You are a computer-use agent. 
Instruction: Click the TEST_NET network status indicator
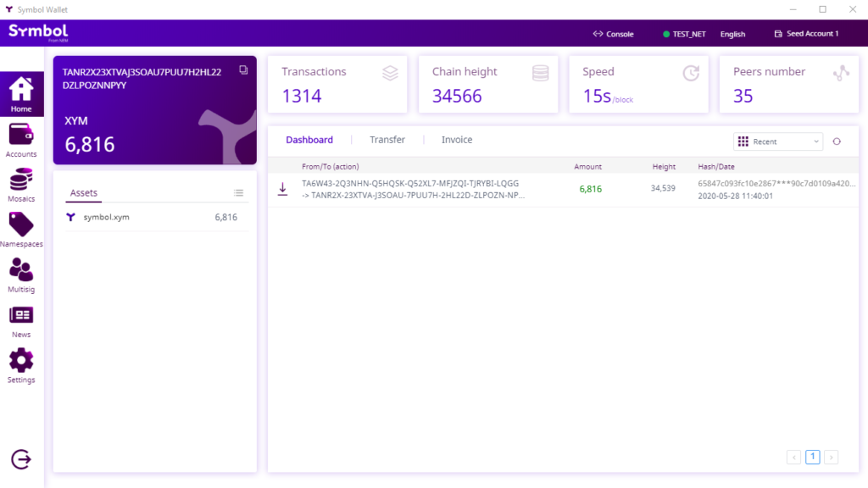pyautogui.click(x=684, y=34)
